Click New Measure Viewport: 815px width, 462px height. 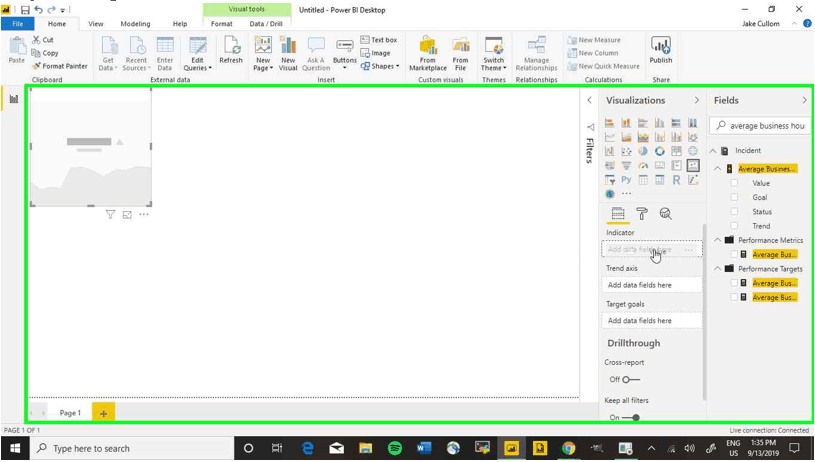[594, 40]
